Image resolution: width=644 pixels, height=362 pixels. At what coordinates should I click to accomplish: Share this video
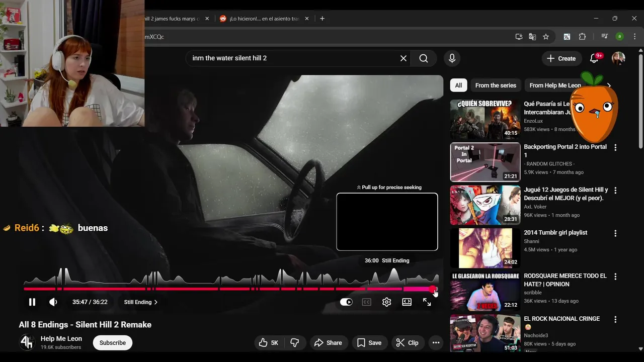(328, 343)
